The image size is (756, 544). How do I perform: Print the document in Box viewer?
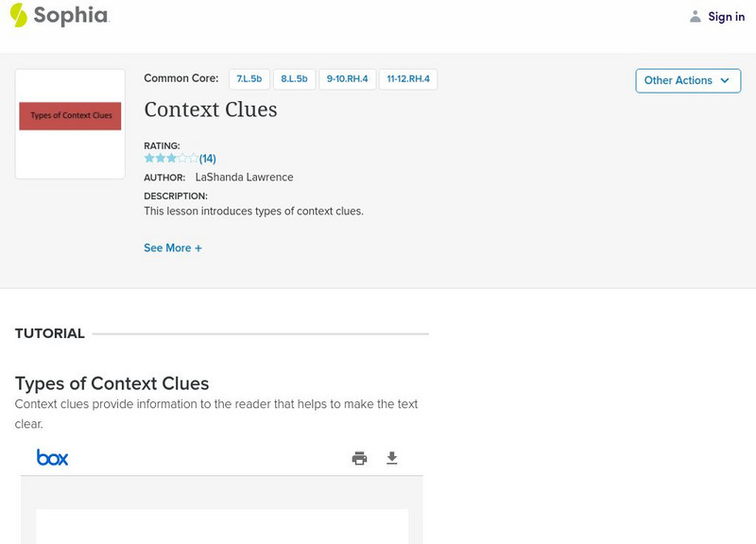click(x=359, y=458)
